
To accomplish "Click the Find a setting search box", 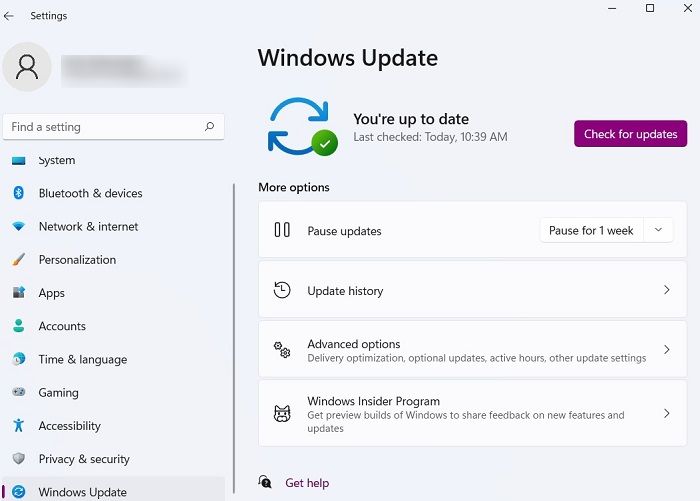I will click(x=113, y=127).
